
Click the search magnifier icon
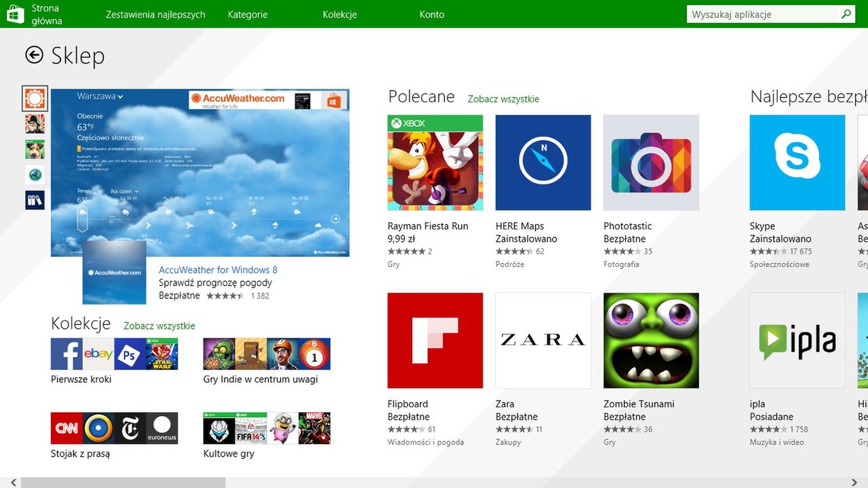pos(846,14)
